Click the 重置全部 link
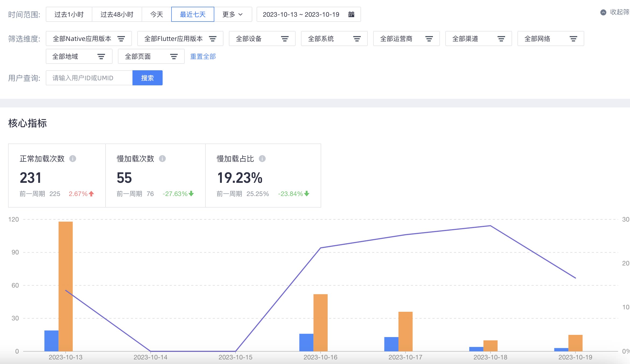 coord(203,57)
